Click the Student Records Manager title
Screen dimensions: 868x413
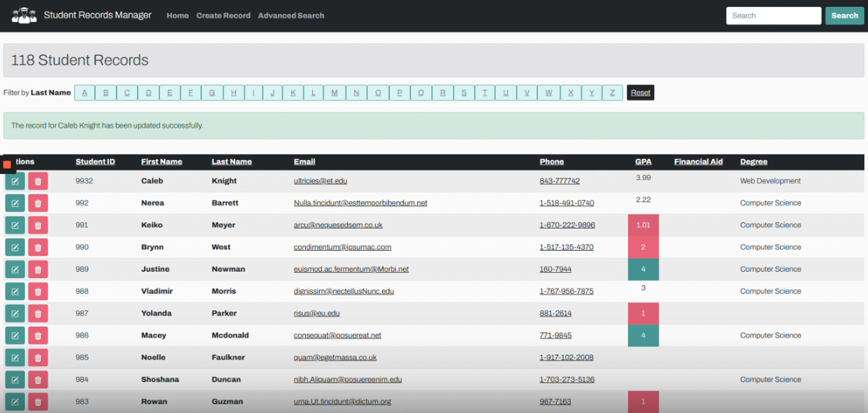97,16
